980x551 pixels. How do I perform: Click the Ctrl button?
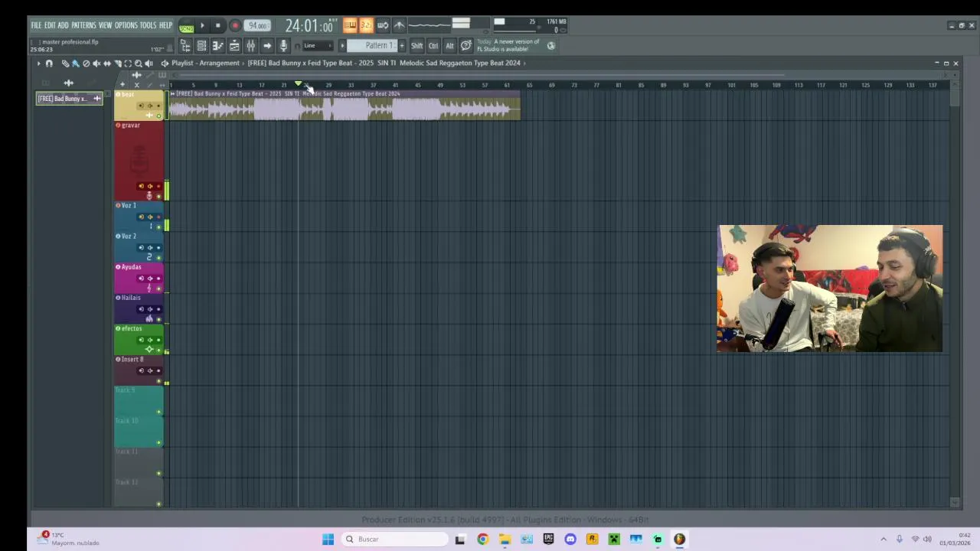(x=433, y=46)
